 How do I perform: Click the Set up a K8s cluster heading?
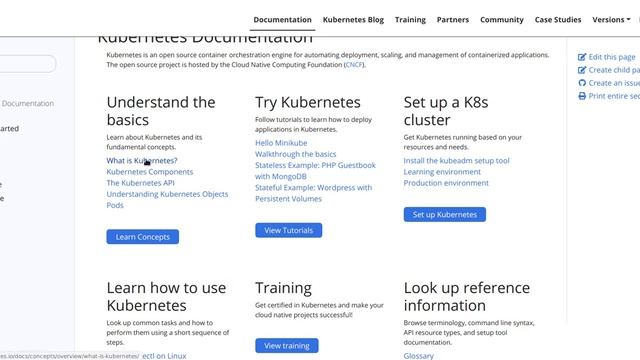[446, 111]
